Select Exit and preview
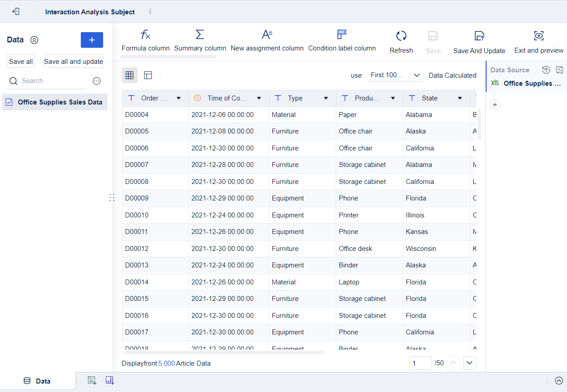The height and width of the screenshot is (392, 567). coord(538,40)
